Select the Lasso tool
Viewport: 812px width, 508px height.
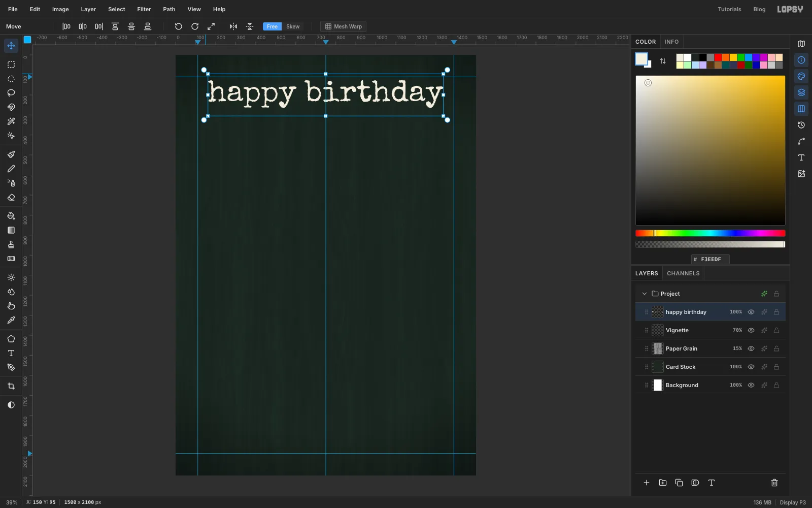coord(11,93)
